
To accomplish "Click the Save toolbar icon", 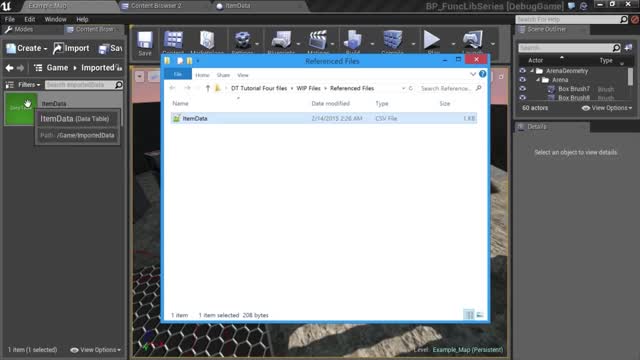I will 145,41.
